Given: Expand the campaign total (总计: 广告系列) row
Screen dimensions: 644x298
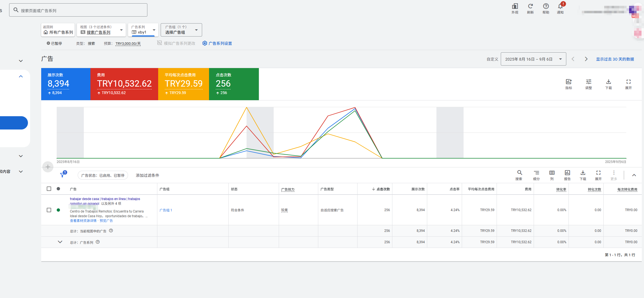Looking at the screenshot, I should pyautogui.click(x=60, y=242).
